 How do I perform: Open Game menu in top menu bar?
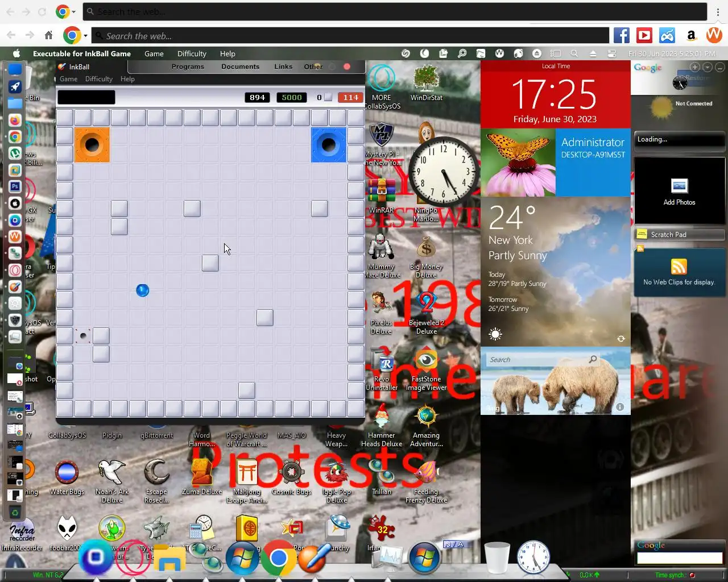154,53
